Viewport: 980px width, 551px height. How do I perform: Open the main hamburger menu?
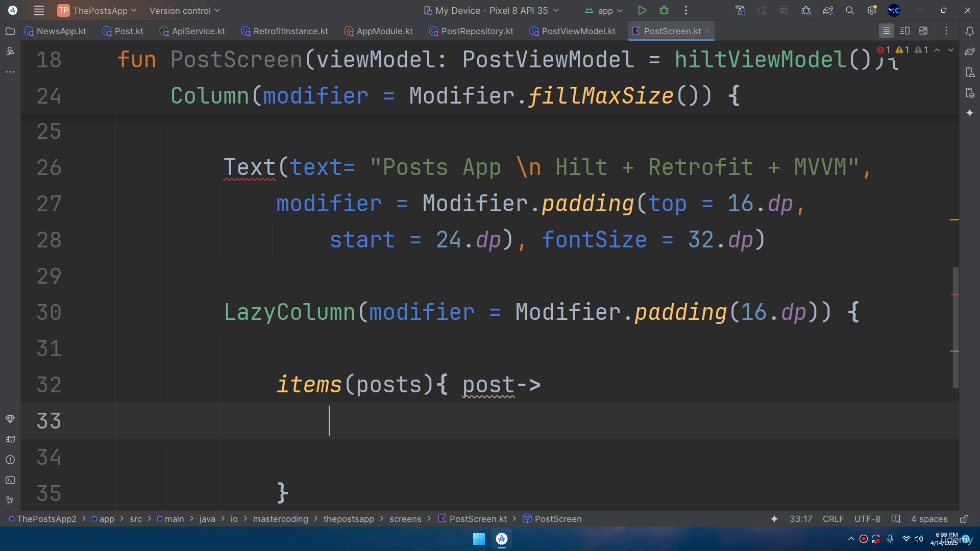pos(39,10)
